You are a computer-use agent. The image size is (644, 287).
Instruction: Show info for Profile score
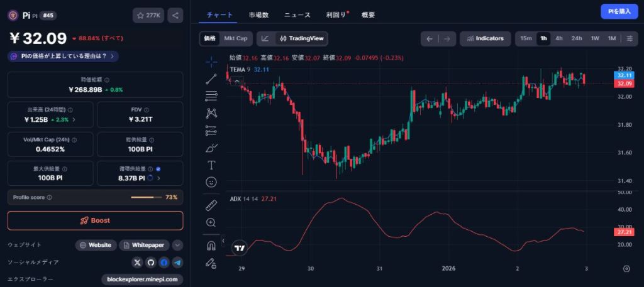click(49, 198)
